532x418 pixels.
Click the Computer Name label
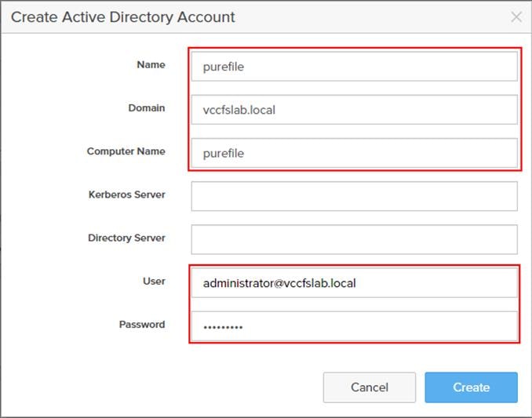click(x=126, y=151)
